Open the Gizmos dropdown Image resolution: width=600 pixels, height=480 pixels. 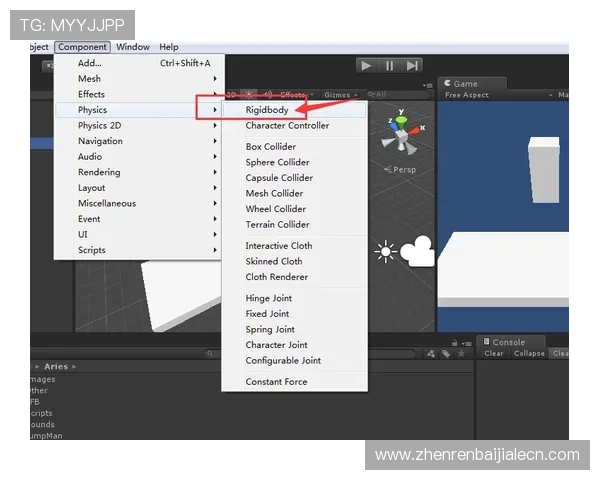(341, 95)
